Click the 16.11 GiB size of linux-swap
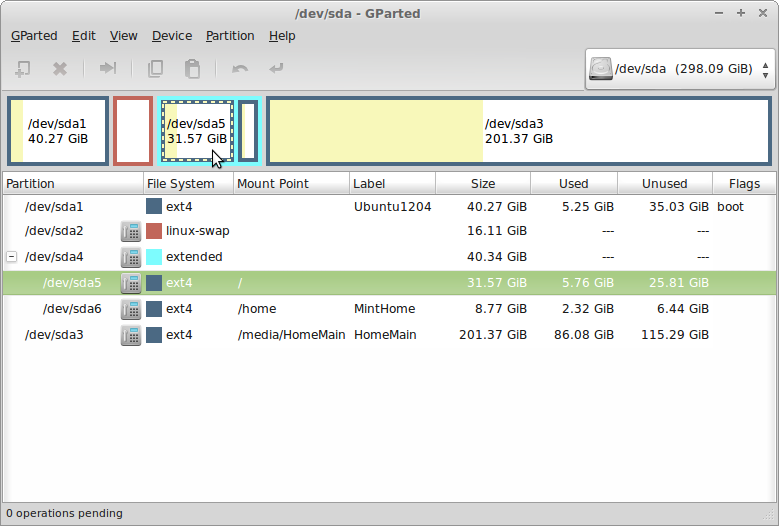 497,231
